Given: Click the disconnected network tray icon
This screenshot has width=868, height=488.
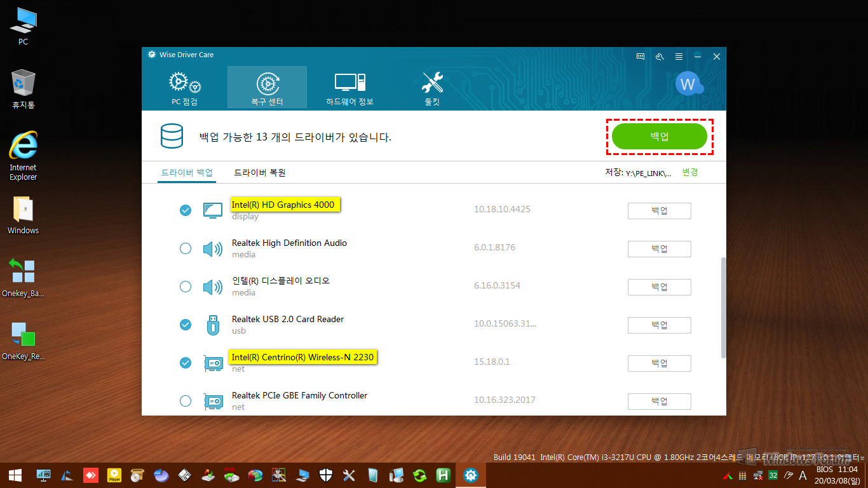Looking at the screenshot, I should (758, 475).
